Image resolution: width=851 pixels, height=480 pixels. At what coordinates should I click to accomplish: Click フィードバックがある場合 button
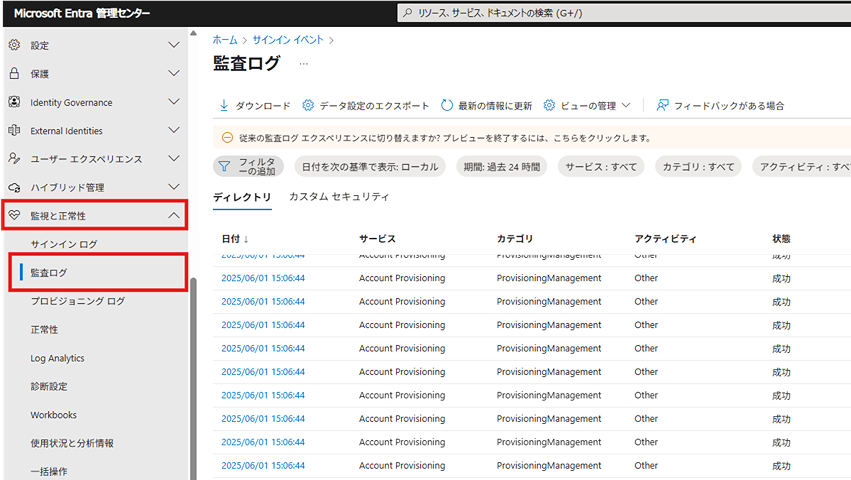click(x=720, y=105)
